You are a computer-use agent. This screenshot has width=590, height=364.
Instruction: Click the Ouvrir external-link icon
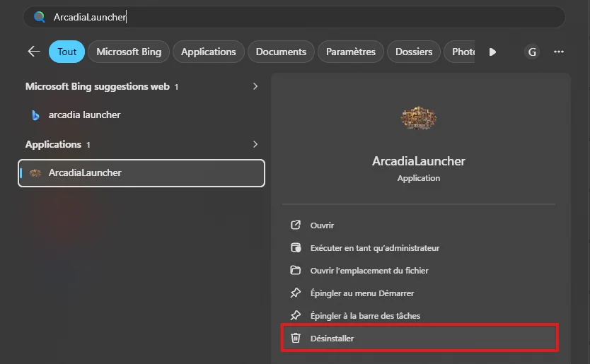[296, 225]
